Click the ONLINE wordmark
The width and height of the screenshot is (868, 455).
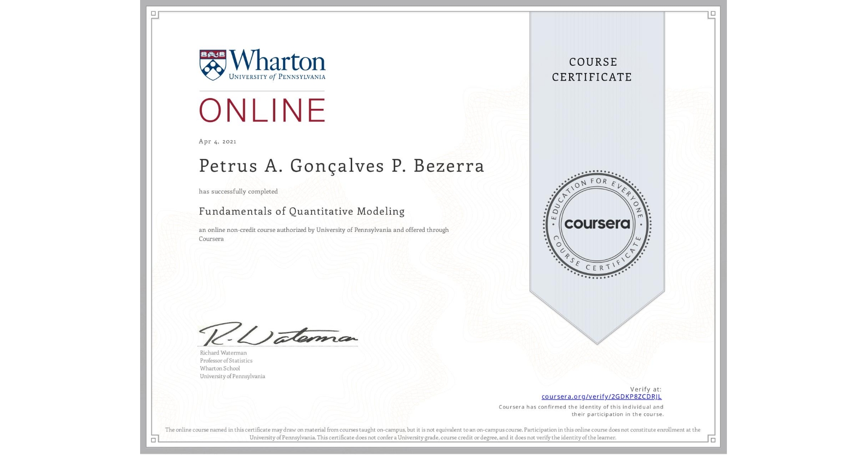(262, 110)
